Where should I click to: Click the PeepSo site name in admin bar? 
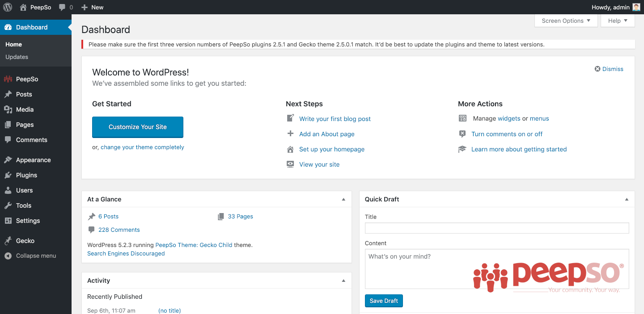pyautogui.click(x=41, y=7)
